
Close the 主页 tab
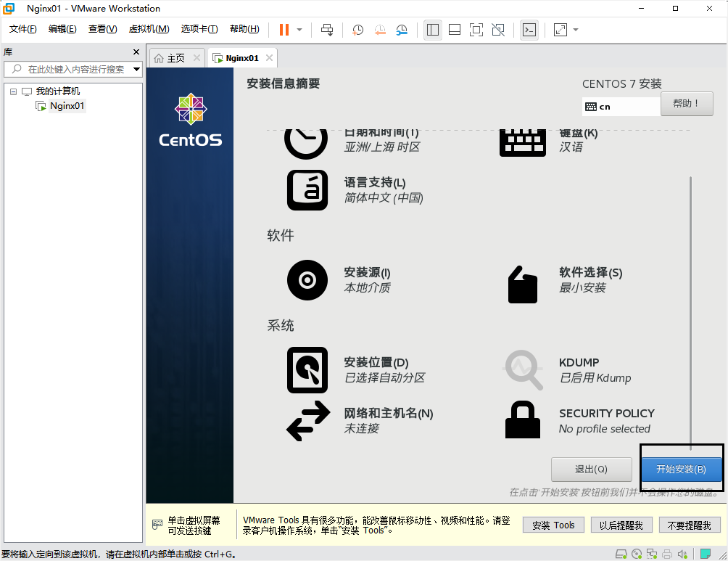click(197, 57)
